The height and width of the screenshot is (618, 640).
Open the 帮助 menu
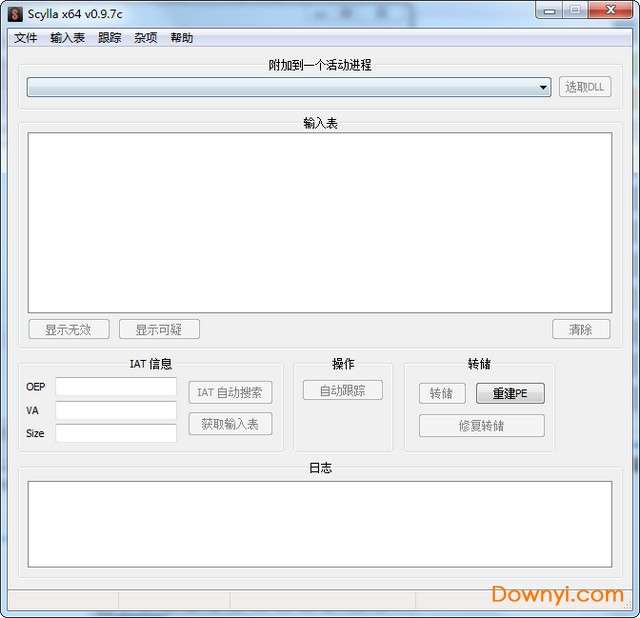click(182, 38)
